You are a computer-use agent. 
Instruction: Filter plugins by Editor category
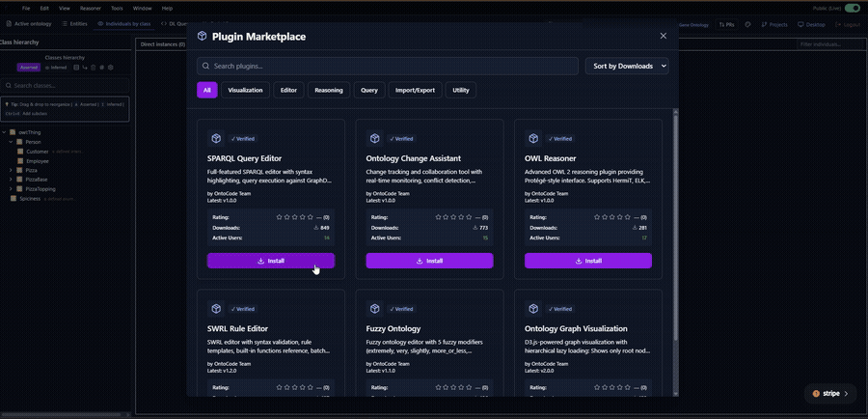(288, 91)
